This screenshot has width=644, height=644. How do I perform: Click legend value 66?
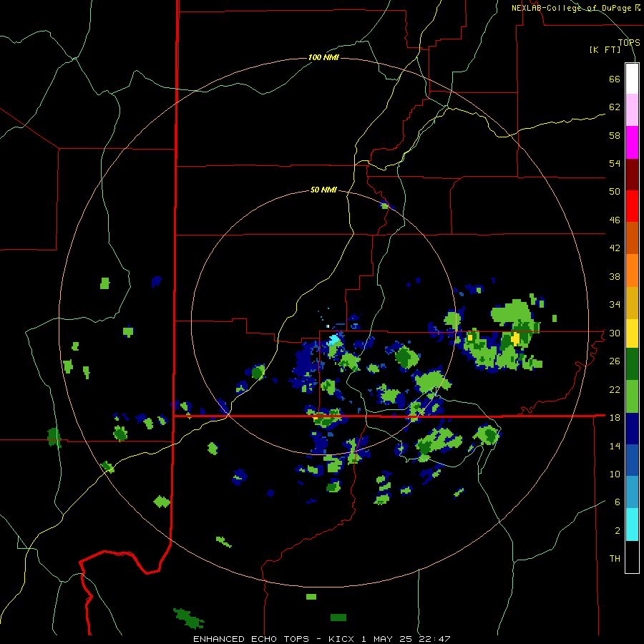(x=615, y=79)
